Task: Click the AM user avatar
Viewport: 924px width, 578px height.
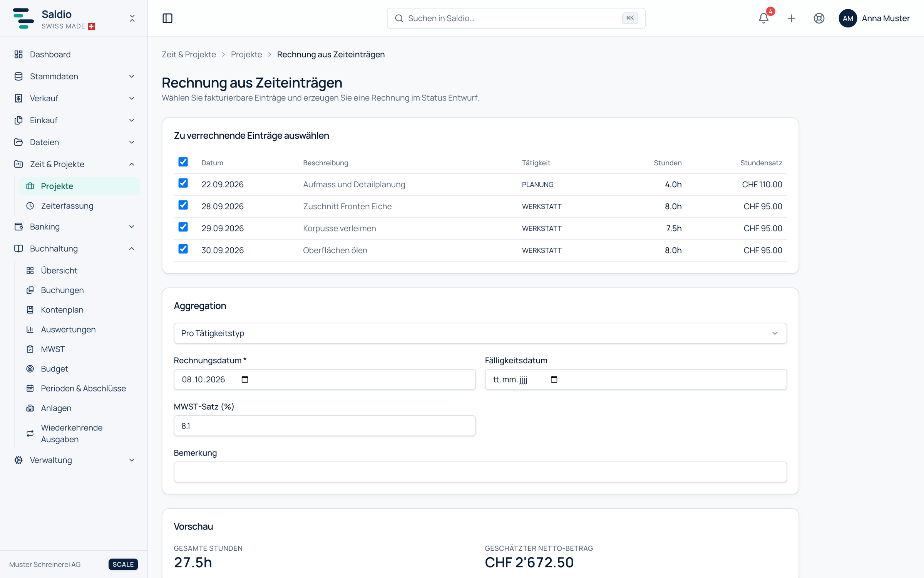Action: tap(848, 18)
